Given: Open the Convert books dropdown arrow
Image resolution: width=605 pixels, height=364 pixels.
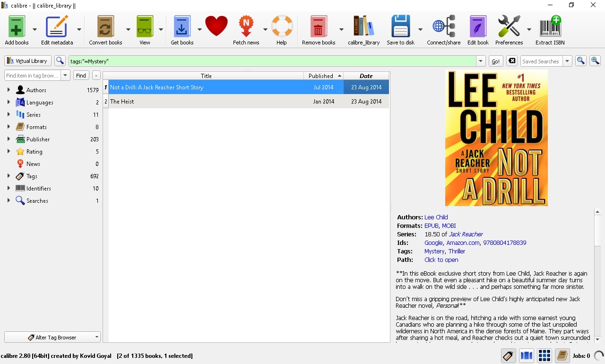Looking at the screenshot, I should click(128, 29).
